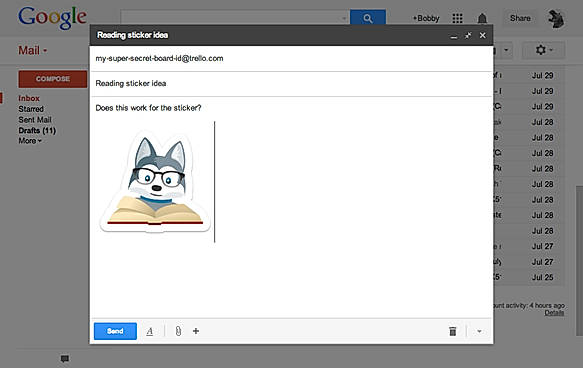Open text formatting options icon
Image resolution: width=583 pixels, height=368 pixels.
tap(150, 331)
